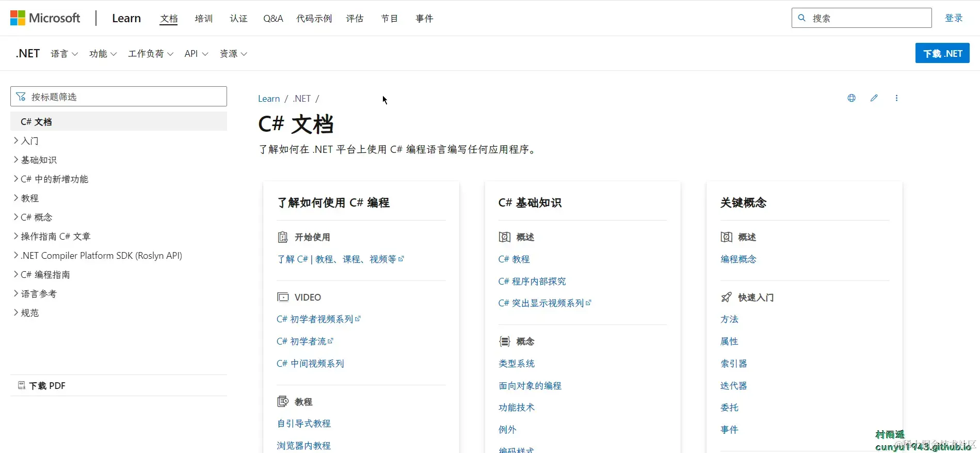
Task: Expand the 教程 tree node
Action: tap(16, 198)
